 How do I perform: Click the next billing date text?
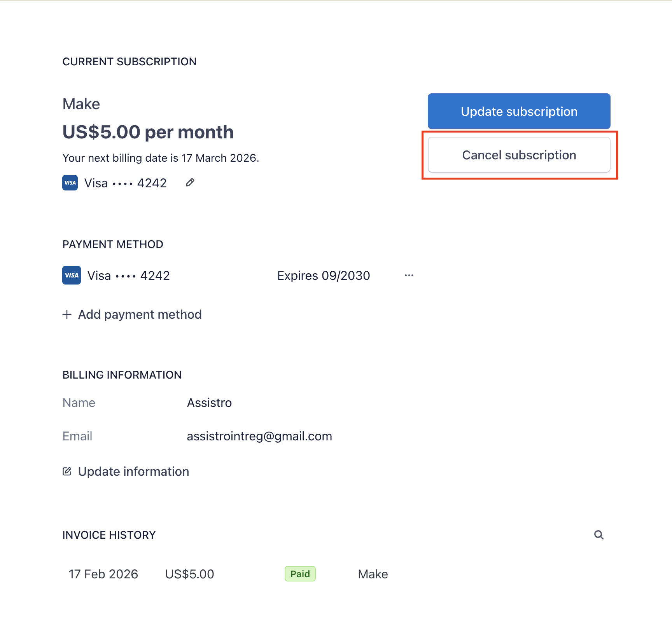click(161, 158)
